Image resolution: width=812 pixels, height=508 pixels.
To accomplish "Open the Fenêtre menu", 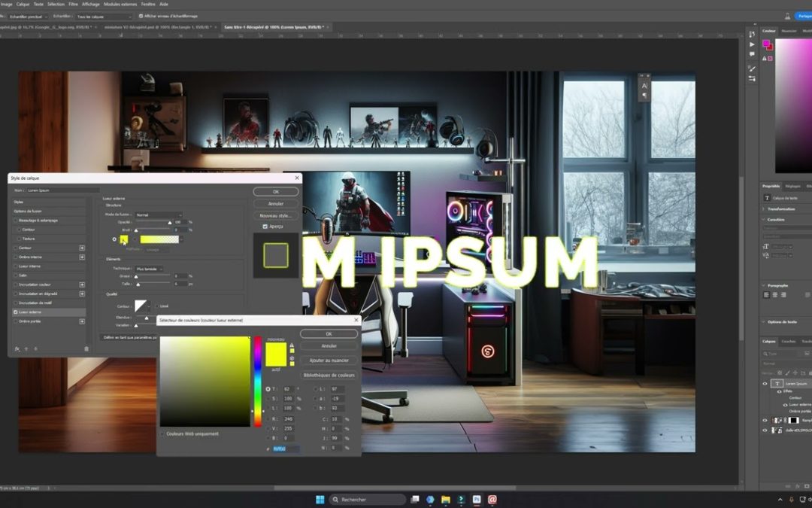I will point(148,4).
